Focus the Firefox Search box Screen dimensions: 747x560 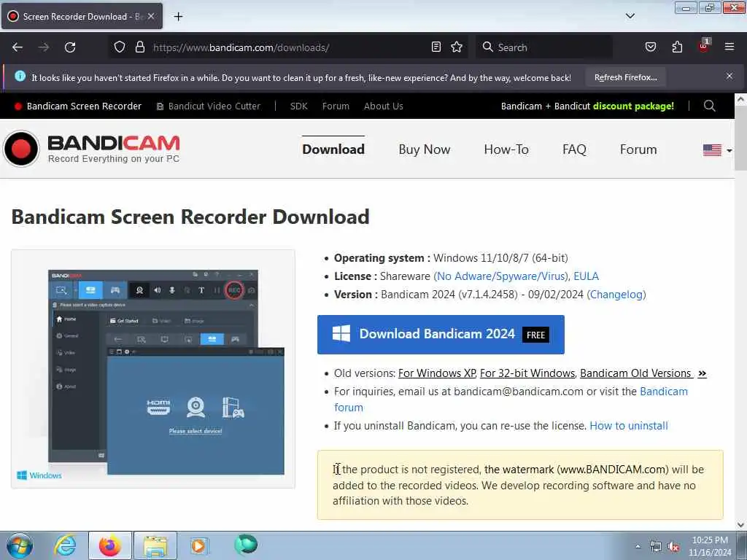544,47
